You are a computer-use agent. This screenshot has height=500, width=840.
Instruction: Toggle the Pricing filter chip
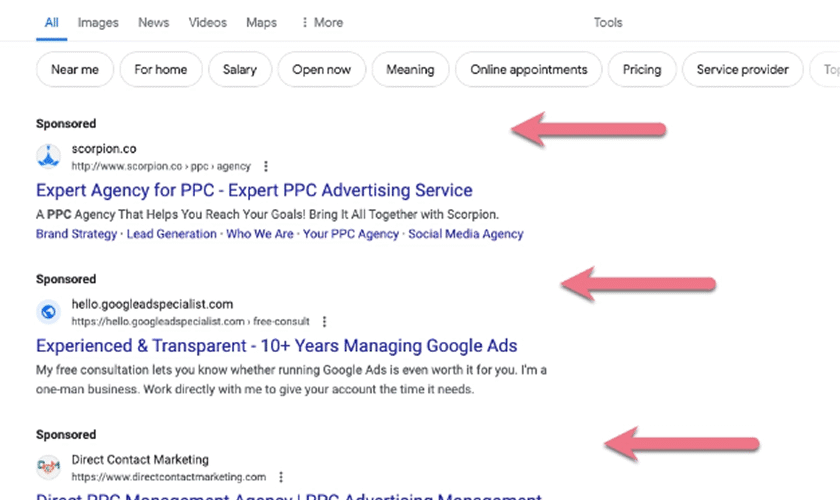click(x=641, y=70)
